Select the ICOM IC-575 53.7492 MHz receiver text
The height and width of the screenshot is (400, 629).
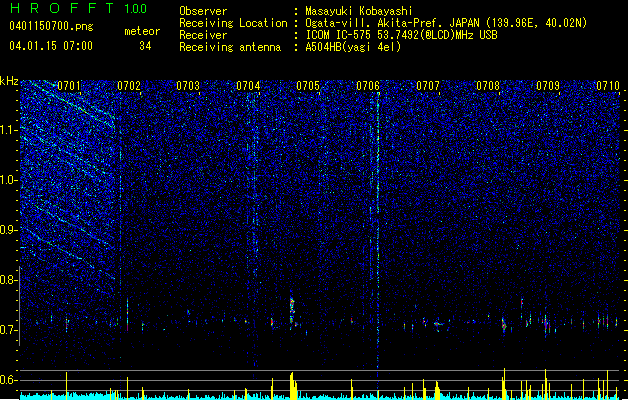(x=402, y=35)
